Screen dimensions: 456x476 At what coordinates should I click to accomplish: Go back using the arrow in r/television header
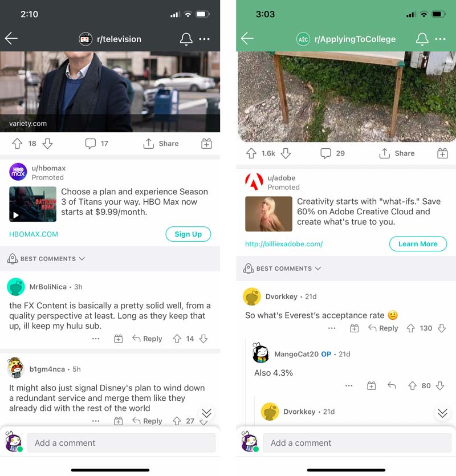pos(11,39)
